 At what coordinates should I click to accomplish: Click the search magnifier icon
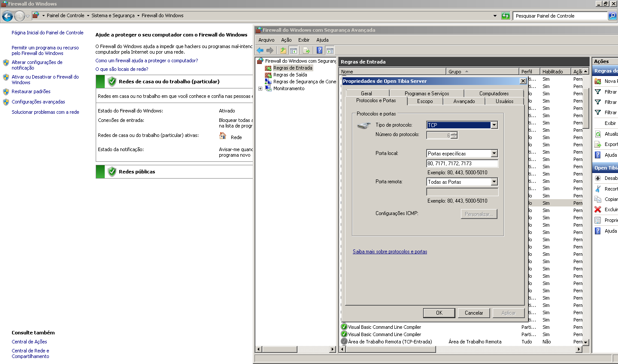tap(612, 16)
